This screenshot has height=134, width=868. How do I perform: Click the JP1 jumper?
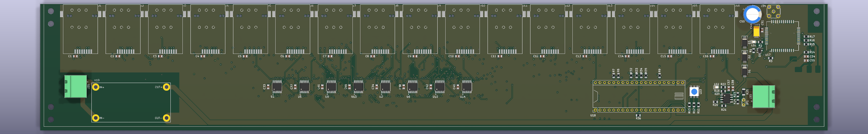point(743,102)
